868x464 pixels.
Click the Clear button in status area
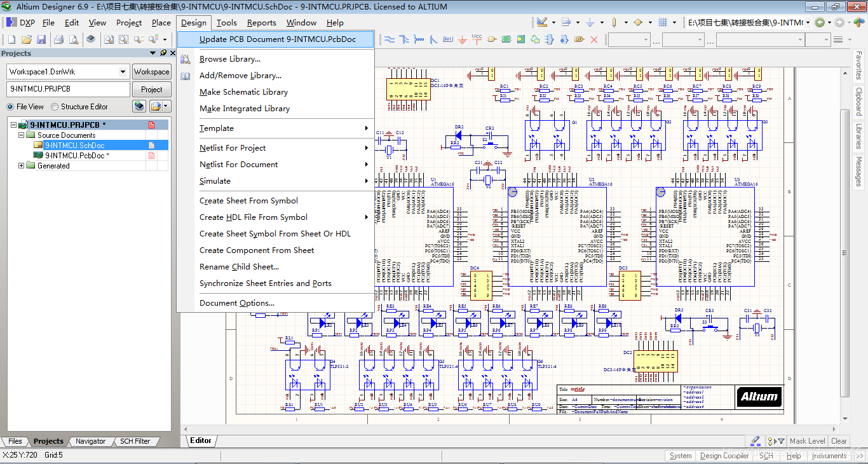point(839,440)
